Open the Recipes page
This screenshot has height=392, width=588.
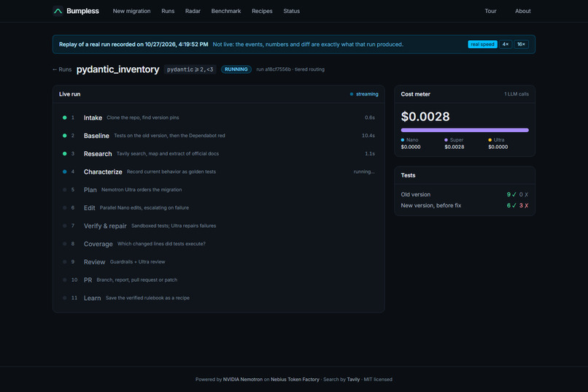point(262,11)
